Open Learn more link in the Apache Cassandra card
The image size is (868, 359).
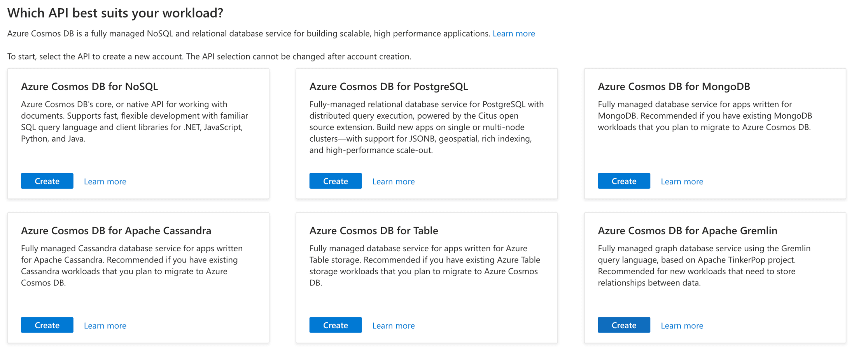(105, 326)
